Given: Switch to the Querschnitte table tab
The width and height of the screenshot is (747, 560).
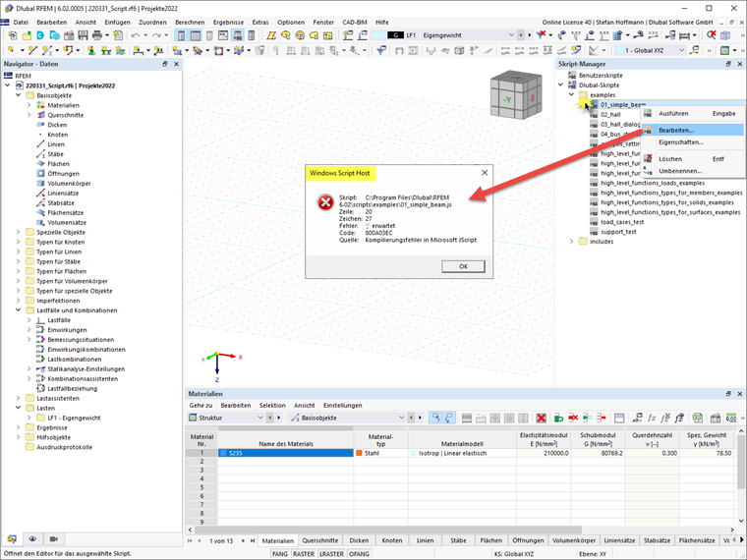Looking at the screenshot, I should pyautogui.click(x=320, y=540).
